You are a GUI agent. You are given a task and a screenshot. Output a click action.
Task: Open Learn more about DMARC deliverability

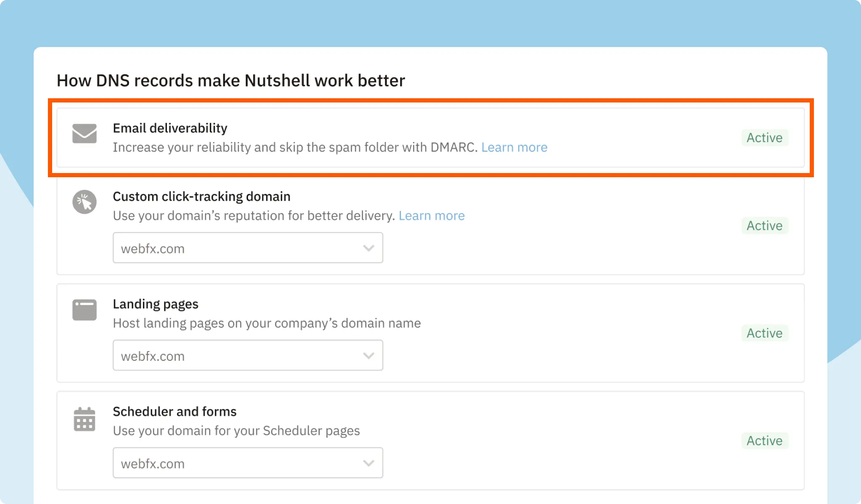point(515,147)
